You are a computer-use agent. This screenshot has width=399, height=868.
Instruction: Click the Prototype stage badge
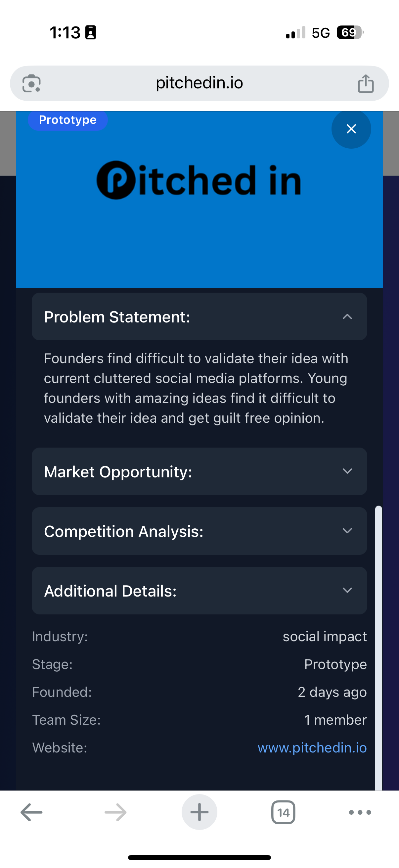click(x=68, y=120)
